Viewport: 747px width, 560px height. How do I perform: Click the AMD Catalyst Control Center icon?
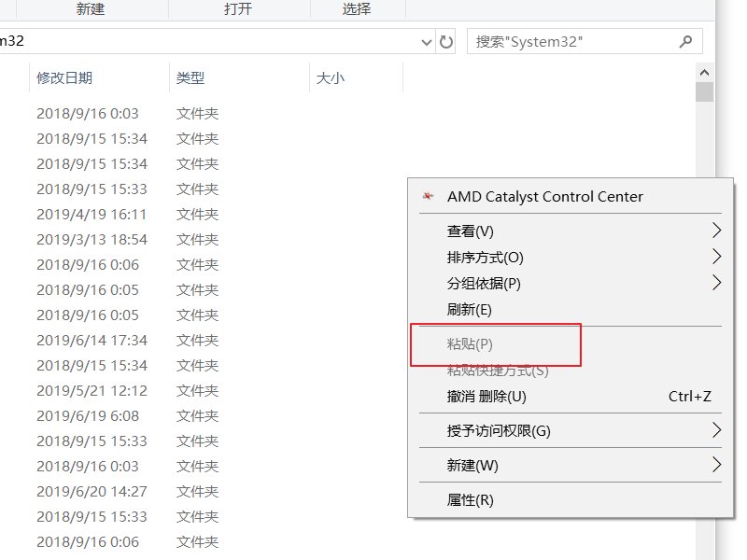tap(428, 196)
